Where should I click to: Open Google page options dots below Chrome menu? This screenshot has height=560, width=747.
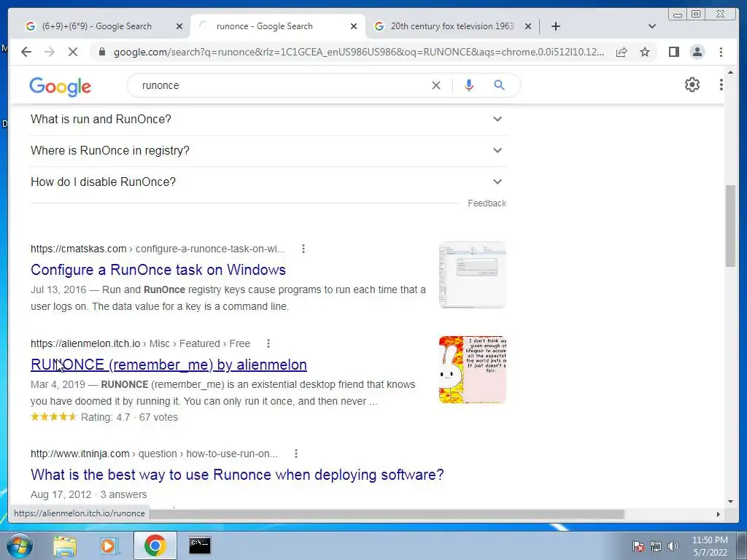pos(721,85)
